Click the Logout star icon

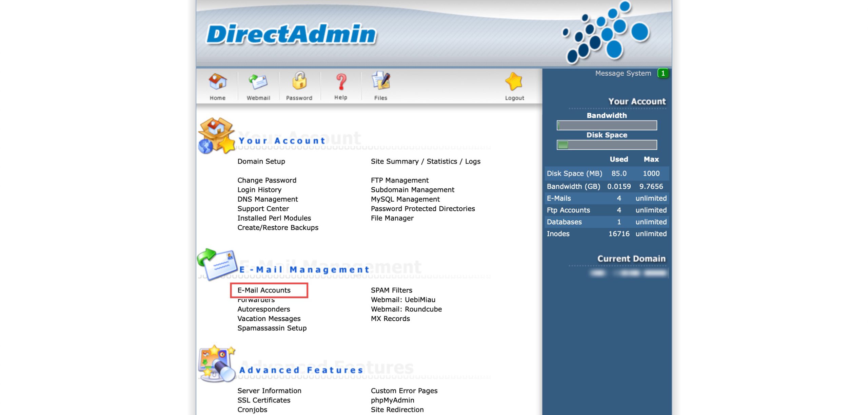[x=514, y=82]
